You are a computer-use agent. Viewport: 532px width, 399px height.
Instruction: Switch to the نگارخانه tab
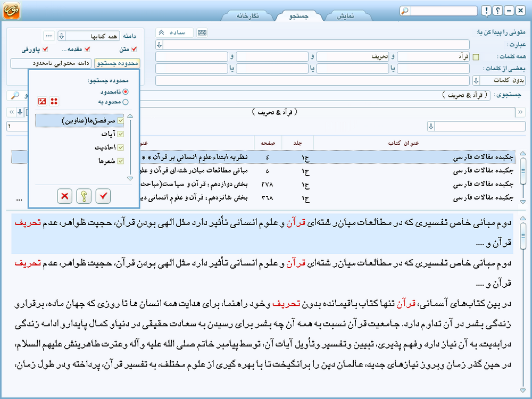point(248,16)
